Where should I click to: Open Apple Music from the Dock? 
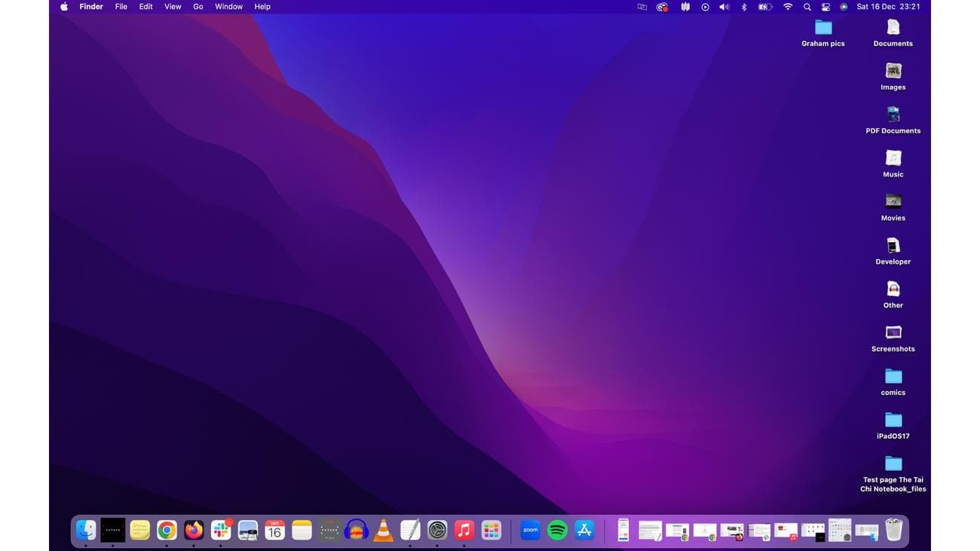coord(463,530)
